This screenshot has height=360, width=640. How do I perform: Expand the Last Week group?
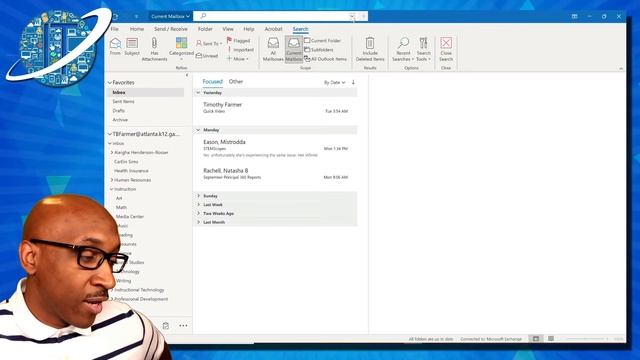(198, 204)
